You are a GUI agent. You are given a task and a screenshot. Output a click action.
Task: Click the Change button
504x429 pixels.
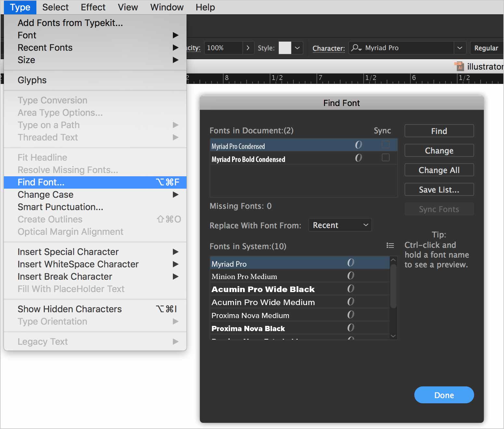(x=439, y=150)
